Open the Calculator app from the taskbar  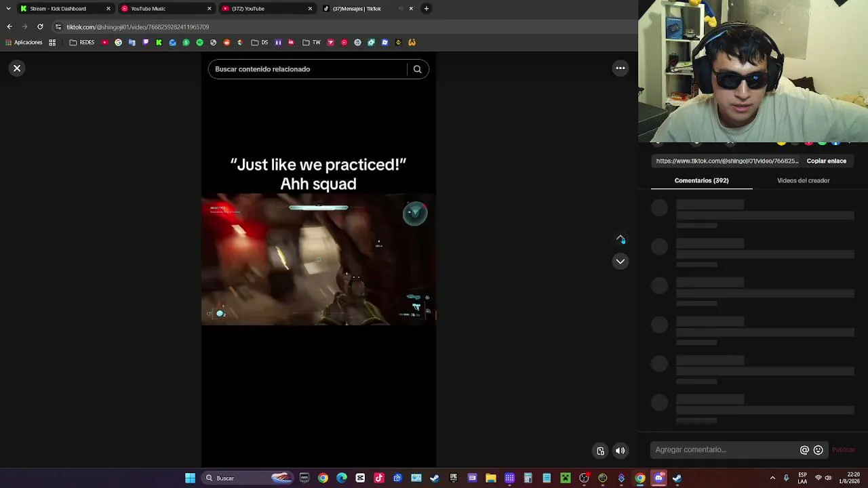(528, 479)
